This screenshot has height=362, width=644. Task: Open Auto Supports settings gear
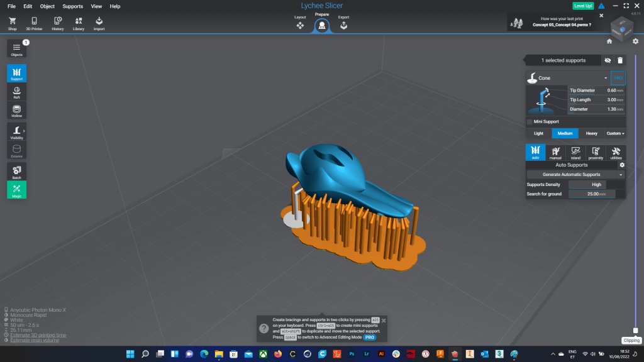point(622,165)
